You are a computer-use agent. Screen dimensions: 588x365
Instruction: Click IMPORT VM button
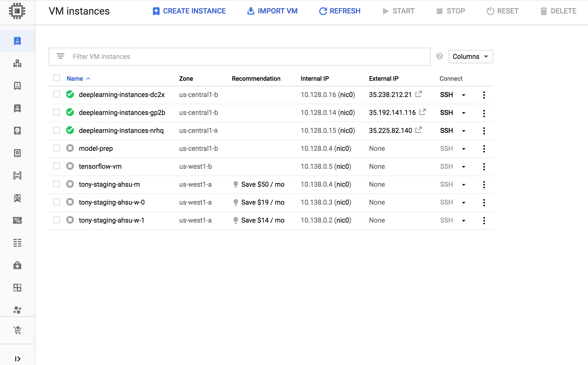(x=272, y=11)
